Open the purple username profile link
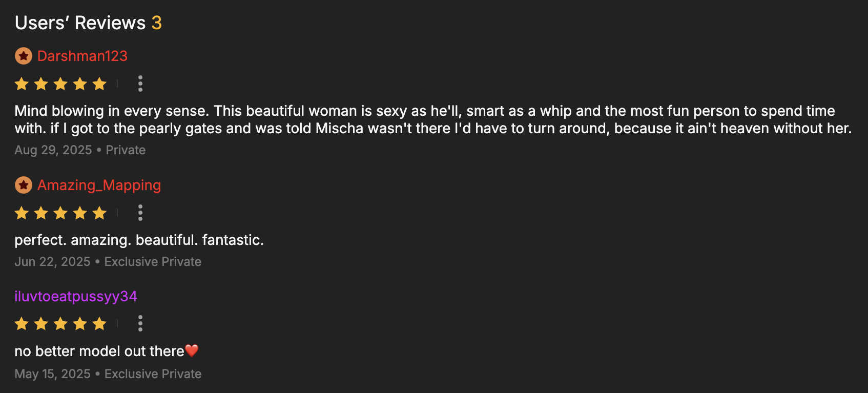This screenshot has width=868, height=393. point(76,296)
